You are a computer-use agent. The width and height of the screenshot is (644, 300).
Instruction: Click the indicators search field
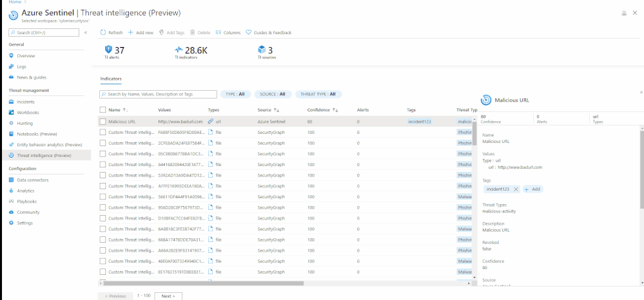(x=158, y=95)
